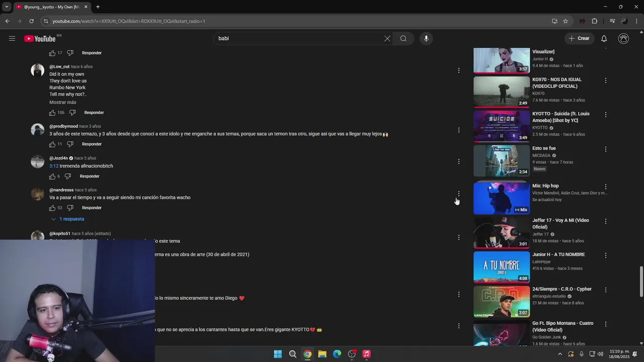
Task: Open 24/Siempre C.R.O Cypher thumbnail
Action: [502, 302]
